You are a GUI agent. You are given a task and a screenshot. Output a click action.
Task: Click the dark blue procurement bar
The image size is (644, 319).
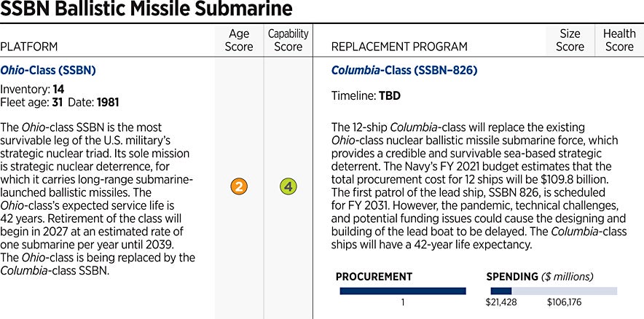403,291
